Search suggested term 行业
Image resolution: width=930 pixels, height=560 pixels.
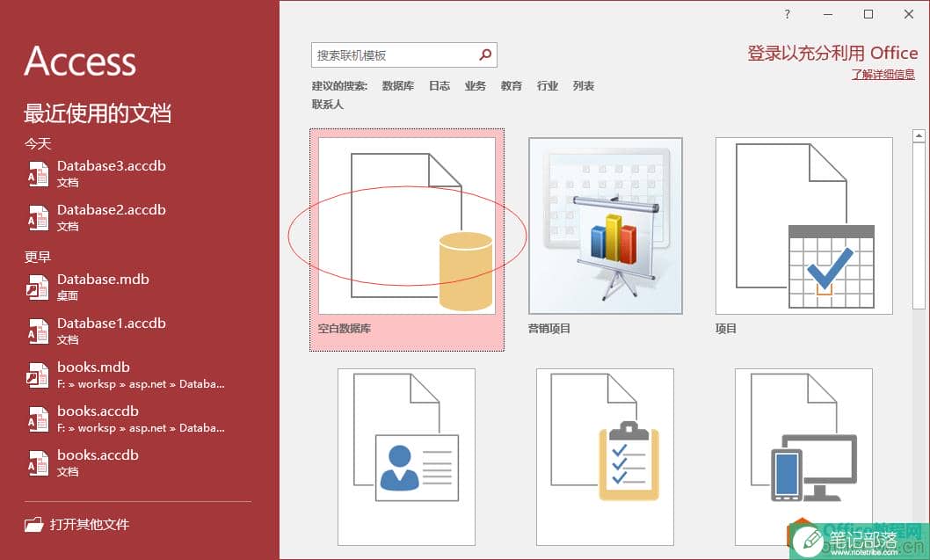tap(548, 86)
